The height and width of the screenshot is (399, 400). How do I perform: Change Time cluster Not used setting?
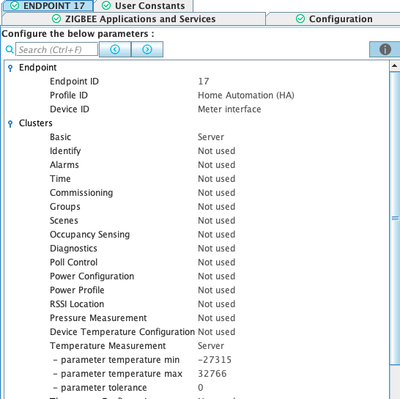tap(217, 179)
